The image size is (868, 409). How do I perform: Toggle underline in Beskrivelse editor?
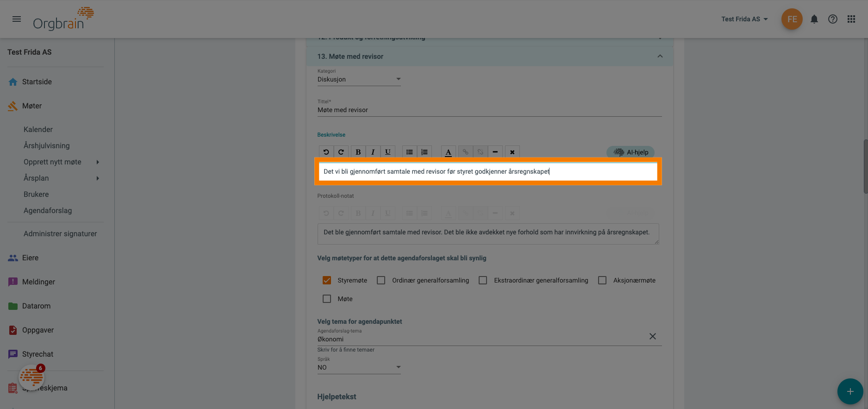(x=388, y=152)
